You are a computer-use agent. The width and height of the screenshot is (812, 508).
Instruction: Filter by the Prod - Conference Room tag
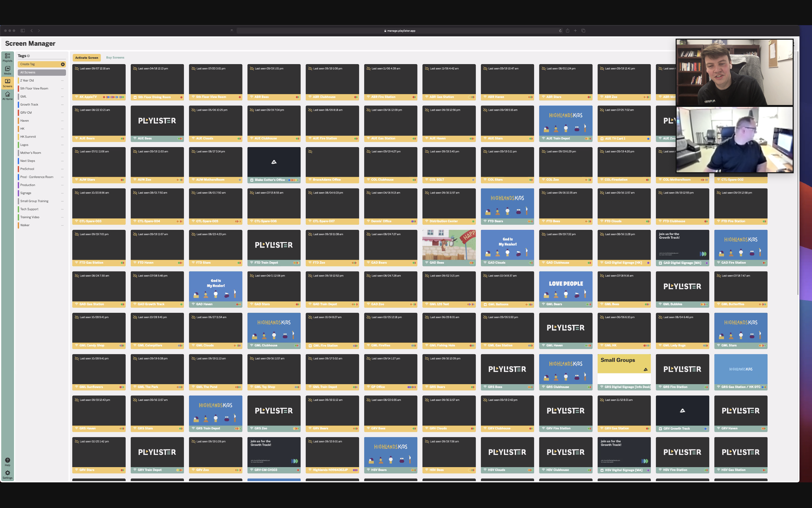36,177
